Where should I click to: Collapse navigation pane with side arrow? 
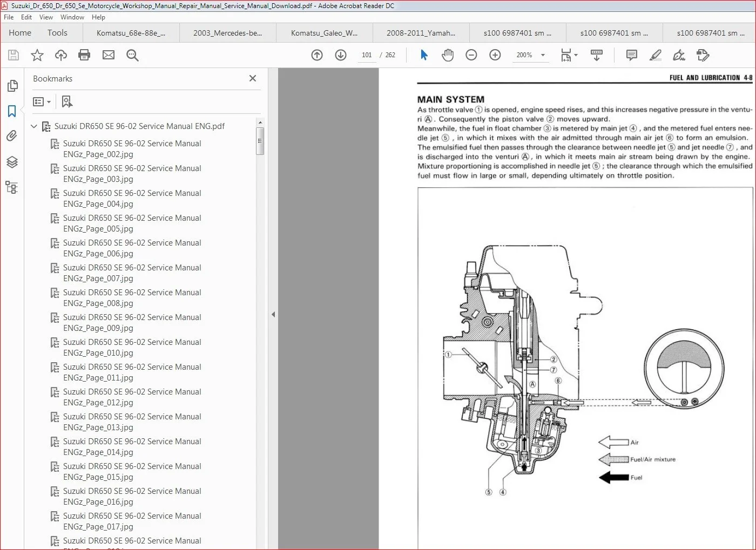[x=273, y=314]
